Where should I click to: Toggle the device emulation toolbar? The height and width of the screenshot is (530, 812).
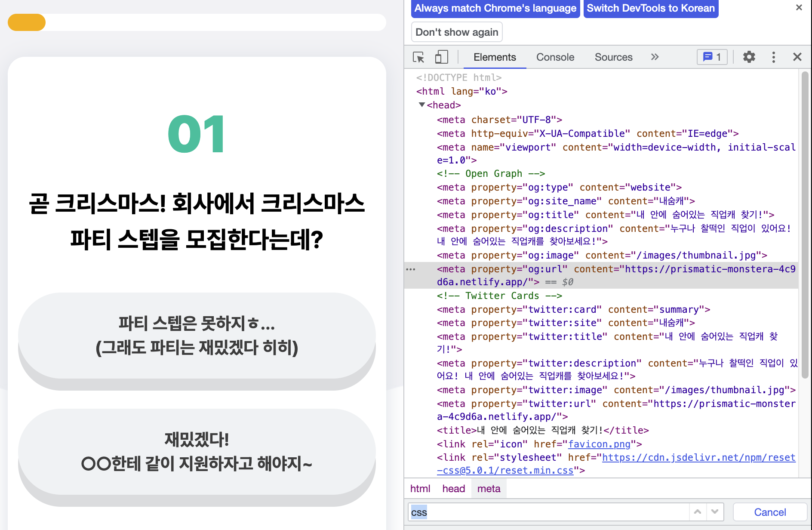tap(441, 57)
